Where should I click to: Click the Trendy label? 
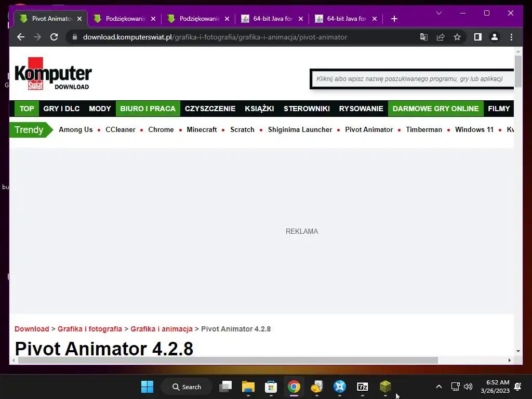29,129
